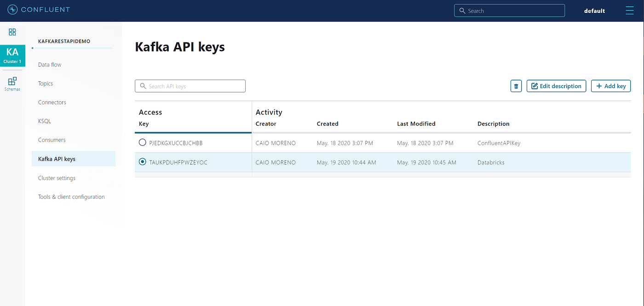The height and width of the screenshot is (306, 644).
Task: Click the Add key button
Action: coord(611,86)
